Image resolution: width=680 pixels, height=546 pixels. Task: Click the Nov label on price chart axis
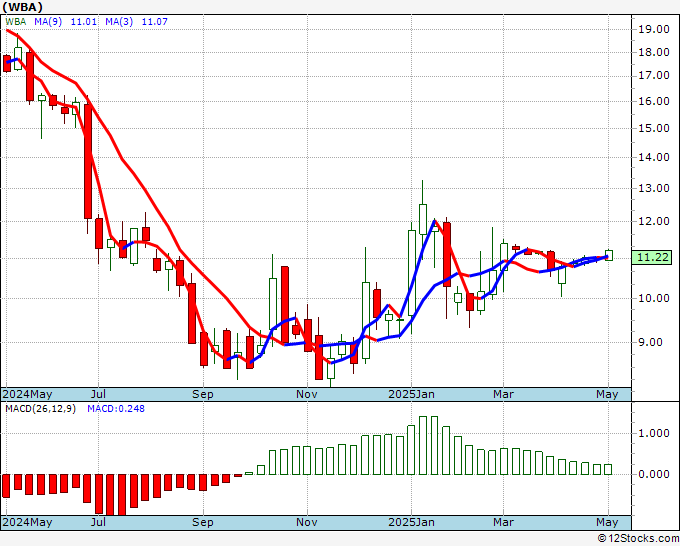pos(307,394)
